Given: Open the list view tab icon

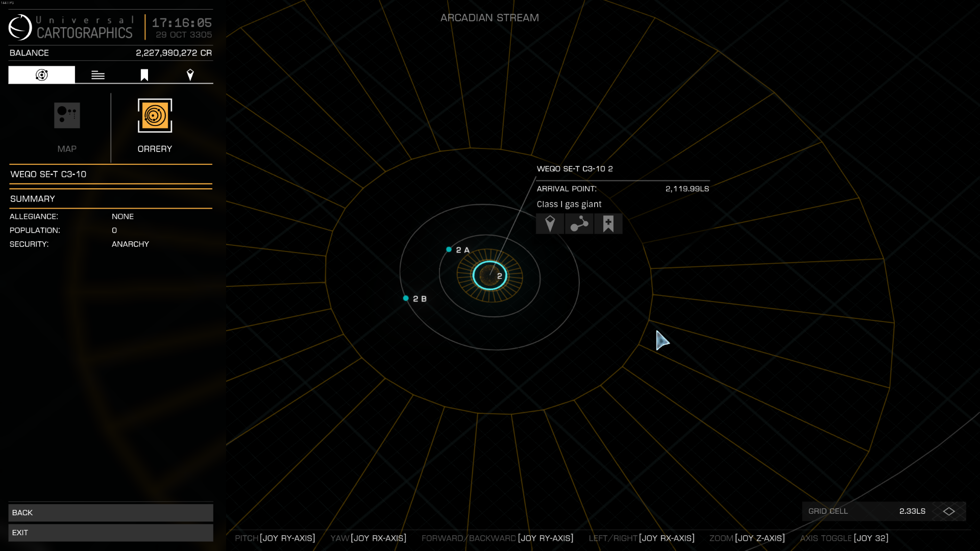Looking at the screenshot, I should click(98, 76).
